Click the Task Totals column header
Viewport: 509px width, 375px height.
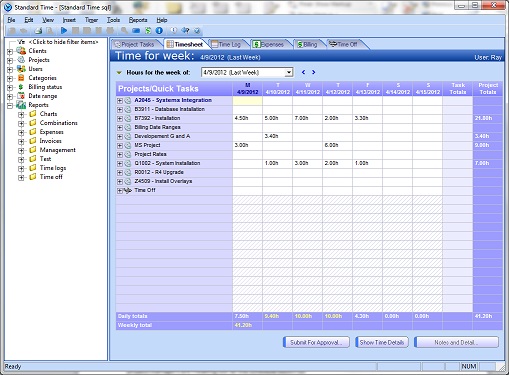click(458, 89)
